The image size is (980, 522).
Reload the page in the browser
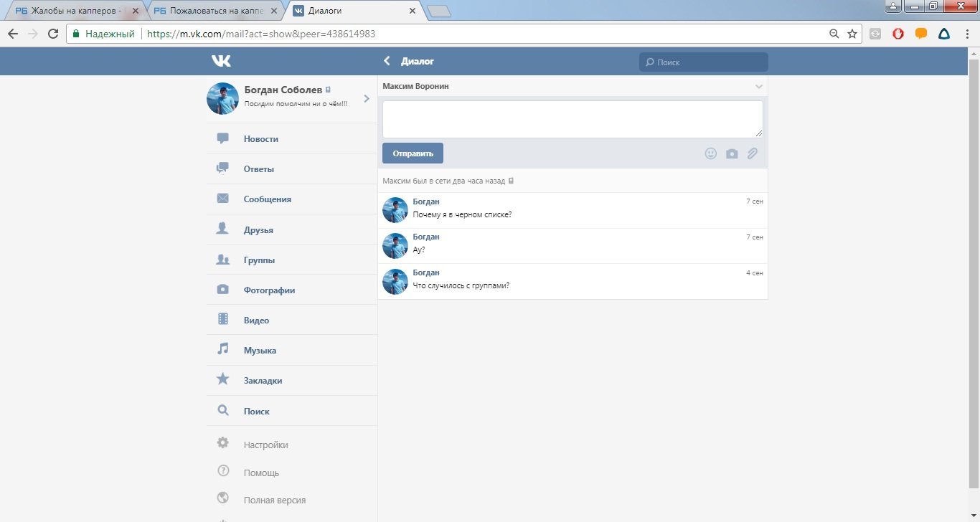(x=52, y=34)
